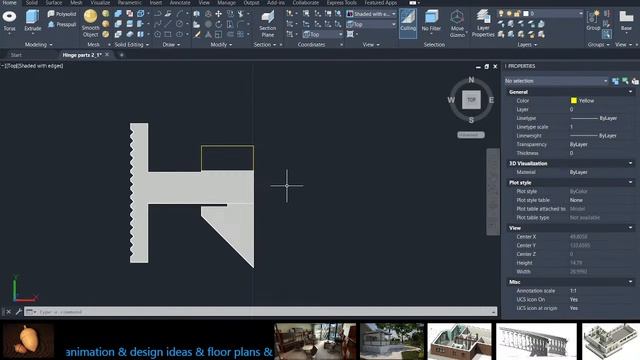This screenshot has width=640, height=360.
Task: Click the Smooth Object mesh tool
Action: (91, 23)
